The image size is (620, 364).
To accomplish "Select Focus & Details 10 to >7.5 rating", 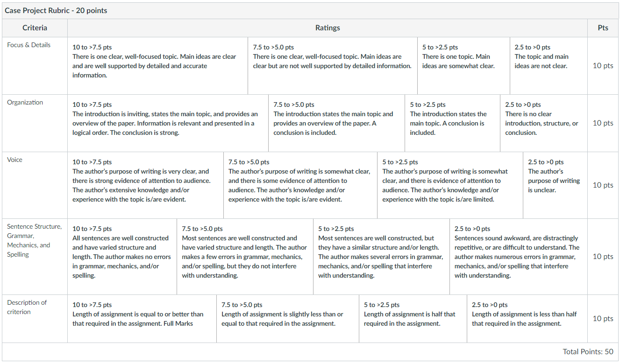I will pos(157,66).
